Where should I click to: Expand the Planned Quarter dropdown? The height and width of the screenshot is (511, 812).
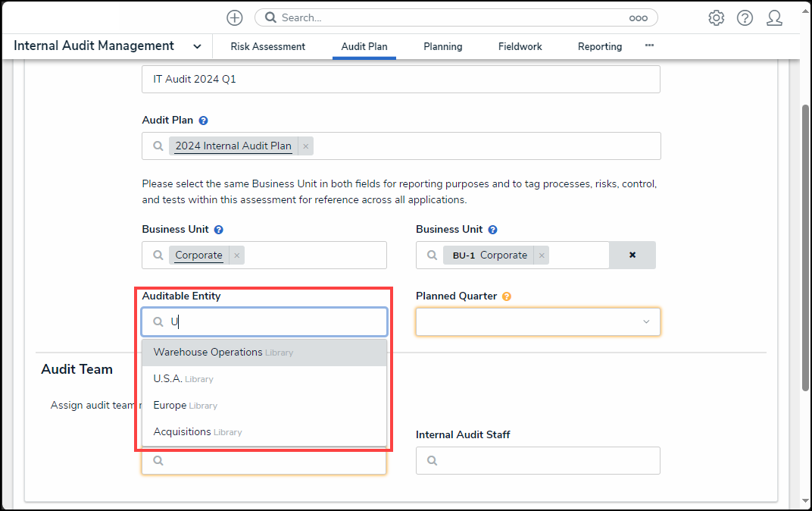point(645,322)
